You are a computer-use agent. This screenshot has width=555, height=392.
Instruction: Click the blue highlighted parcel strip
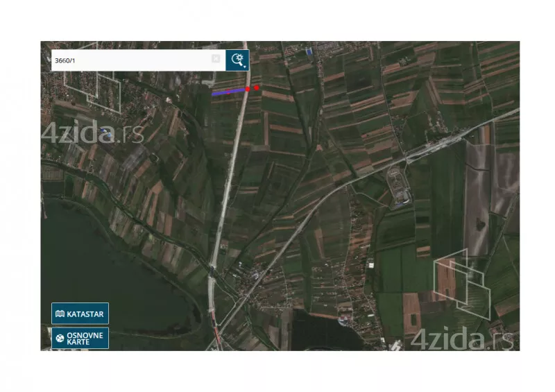click(229, 91)
